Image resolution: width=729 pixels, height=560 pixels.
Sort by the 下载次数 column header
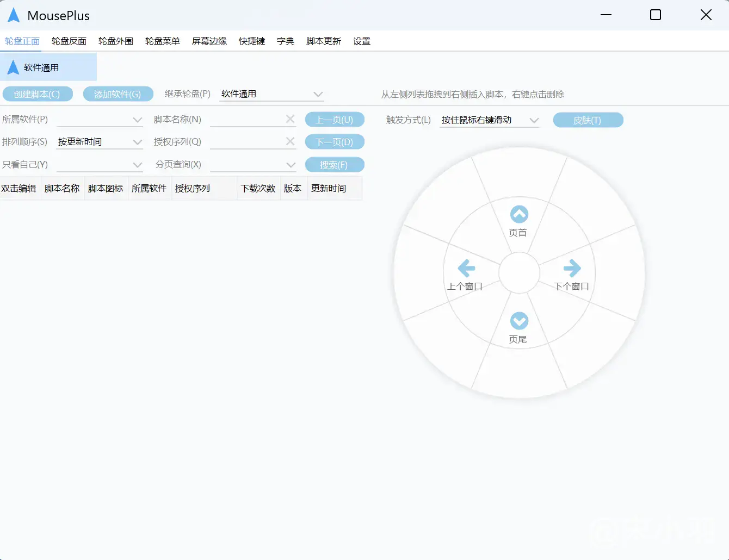coord(258,189)
